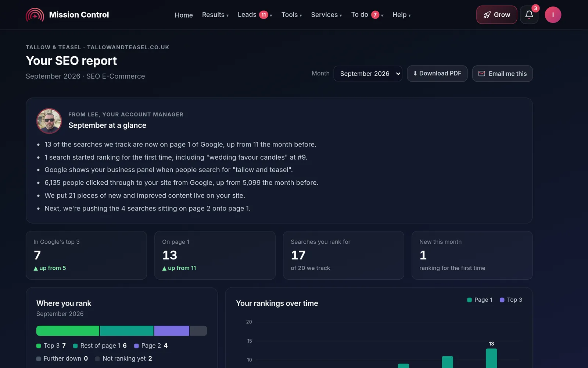Click the purple Page 2 bar segment
Screen dimensions: 588x368
(x=172, y=330)
